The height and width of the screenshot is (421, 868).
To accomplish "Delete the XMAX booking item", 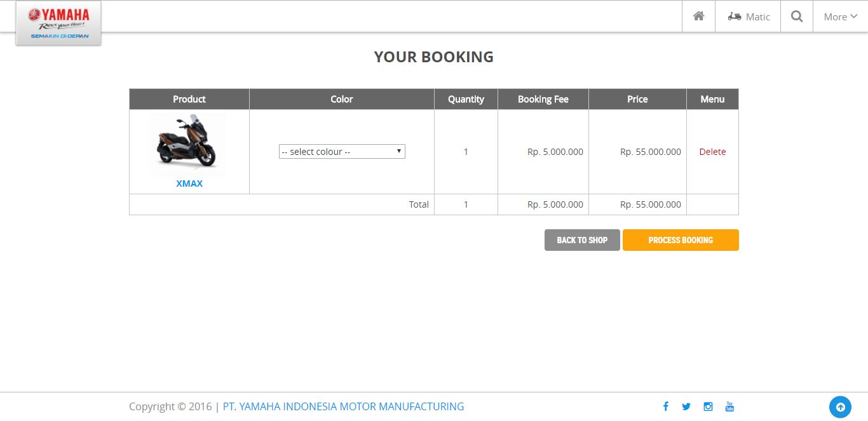I will click(x=712, y=152).
